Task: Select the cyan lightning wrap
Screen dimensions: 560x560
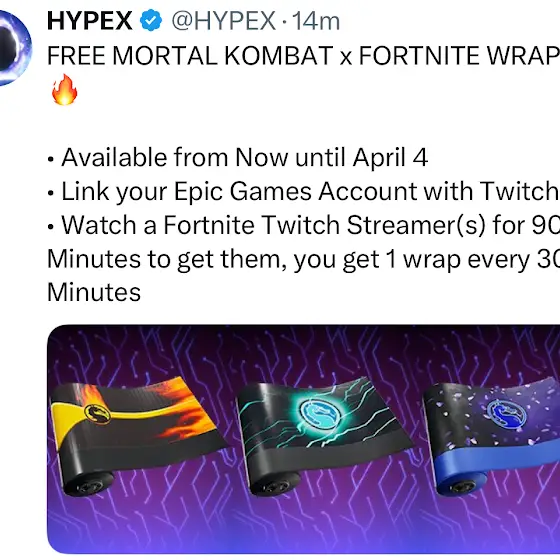Action: click(323, 436)
